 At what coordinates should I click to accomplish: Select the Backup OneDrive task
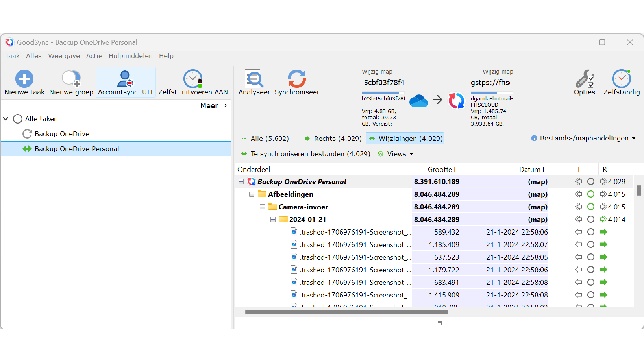62,134
